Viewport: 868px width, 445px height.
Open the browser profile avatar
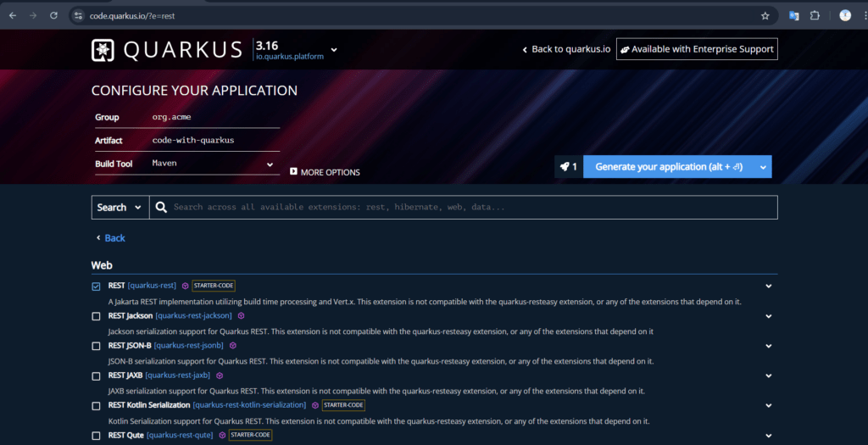coord(845,15)
